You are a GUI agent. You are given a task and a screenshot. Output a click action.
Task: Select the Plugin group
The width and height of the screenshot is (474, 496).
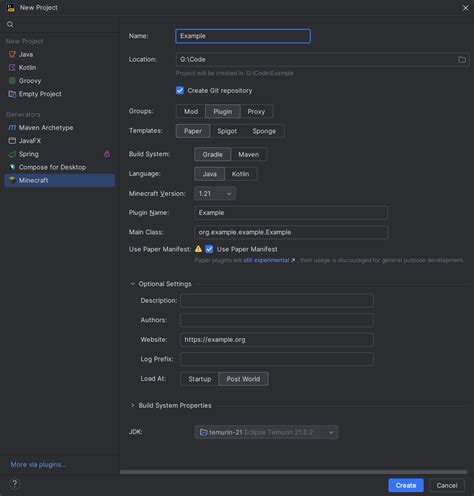(223, 111)
